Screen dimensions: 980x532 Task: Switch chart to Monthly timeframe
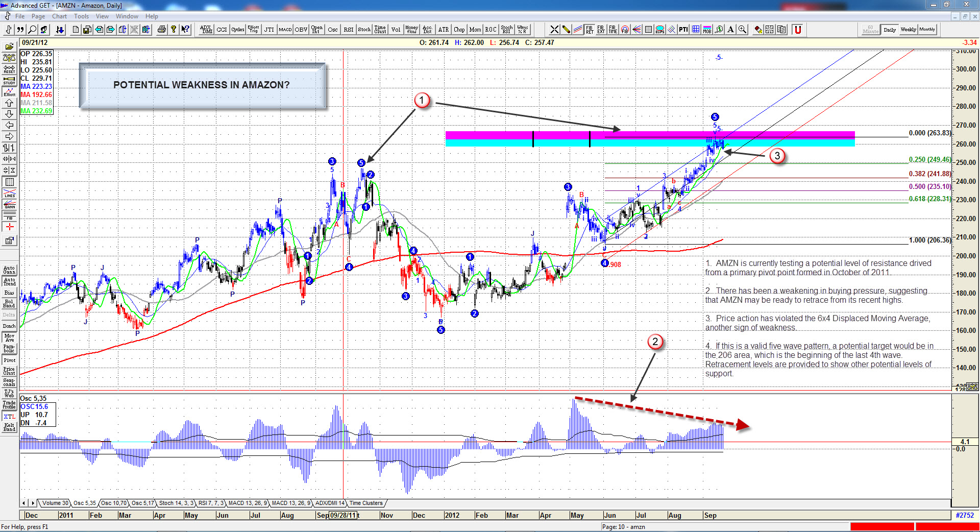click(x=927, y=30)
